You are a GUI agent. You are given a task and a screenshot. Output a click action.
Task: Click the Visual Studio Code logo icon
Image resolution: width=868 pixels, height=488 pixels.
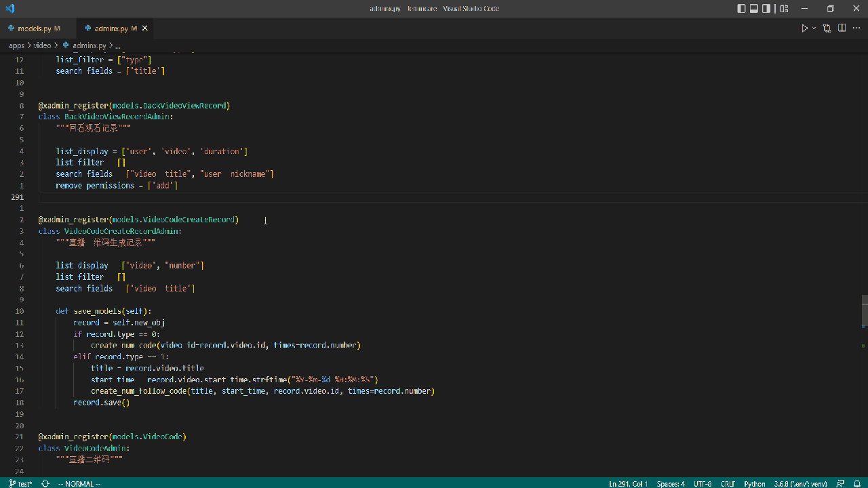[9, 8]
